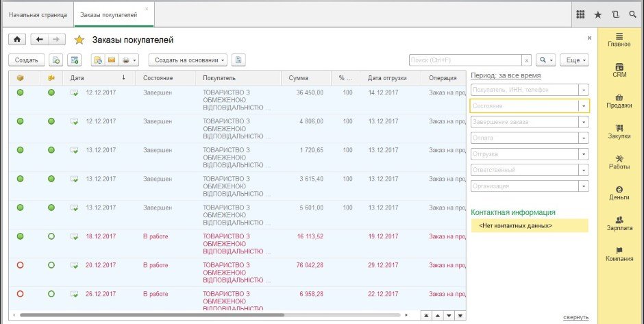Open CRM section in sidebar
The width and height of the screenshot is (644, 324).
point(619,71)
